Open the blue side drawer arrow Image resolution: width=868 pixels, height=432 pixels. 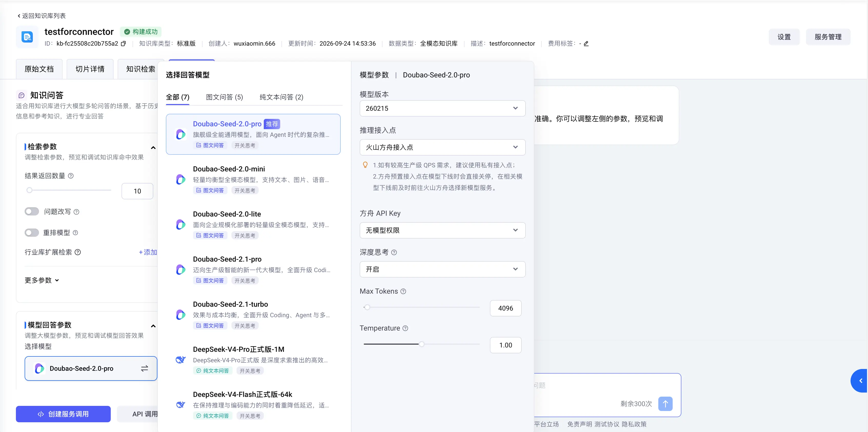[860, 381]
